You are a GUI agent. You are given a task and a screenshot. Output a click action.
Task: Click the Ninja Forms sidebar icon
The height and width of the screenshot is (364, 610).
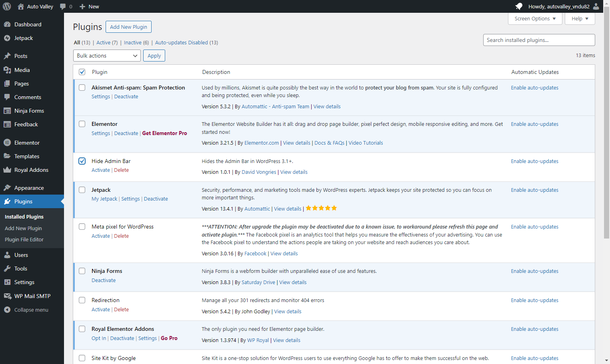click(7, 111)
